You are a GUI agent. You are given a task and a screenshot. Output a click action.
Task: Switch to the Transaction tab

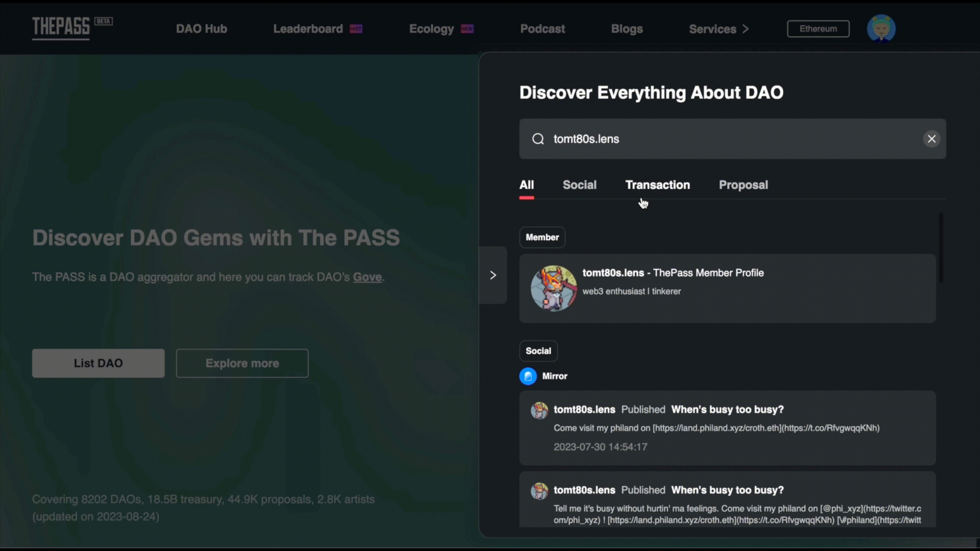pyautogui.click(x=657, y=185)
